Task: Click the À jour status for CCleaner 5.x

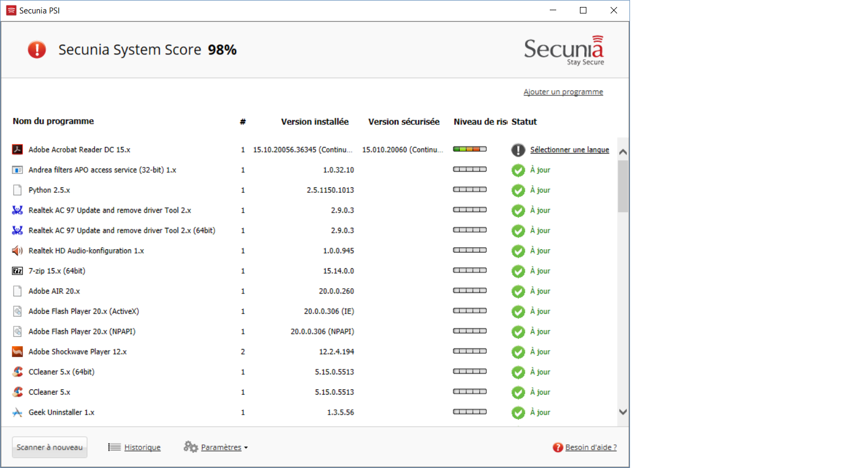Action: tap(540, 392)
